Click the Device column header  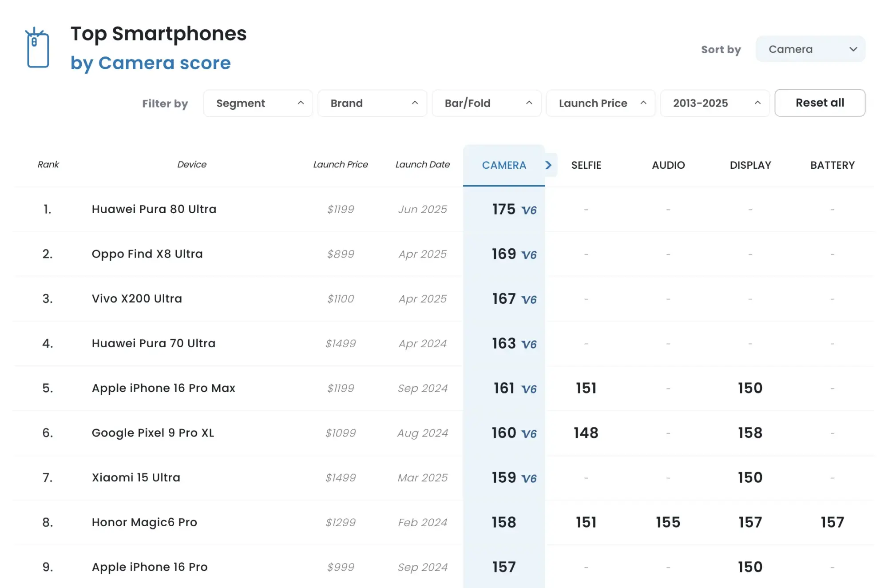coord(192,165)
